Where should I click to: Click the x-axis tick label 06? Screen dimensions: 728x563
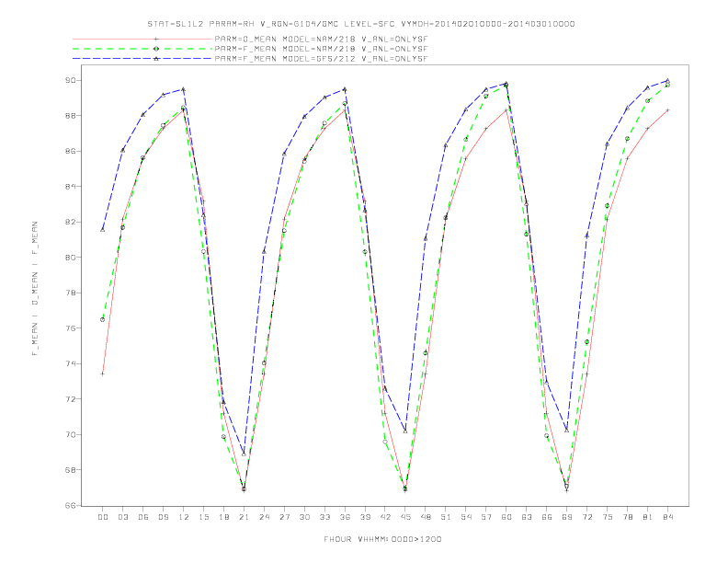[x=143, y=517]
